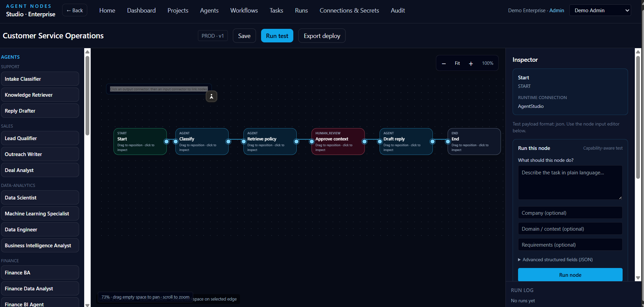Viewport: 644px width, 307px height.
Task: Click the Draft reply node output connector
Action: (x=433, y=141)
